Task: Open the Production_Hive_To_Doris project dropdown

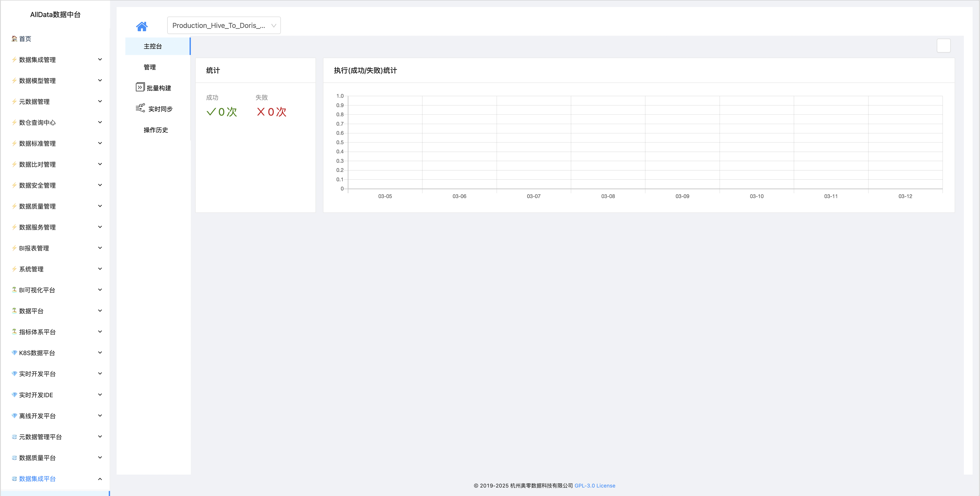Action: [224, 26]
